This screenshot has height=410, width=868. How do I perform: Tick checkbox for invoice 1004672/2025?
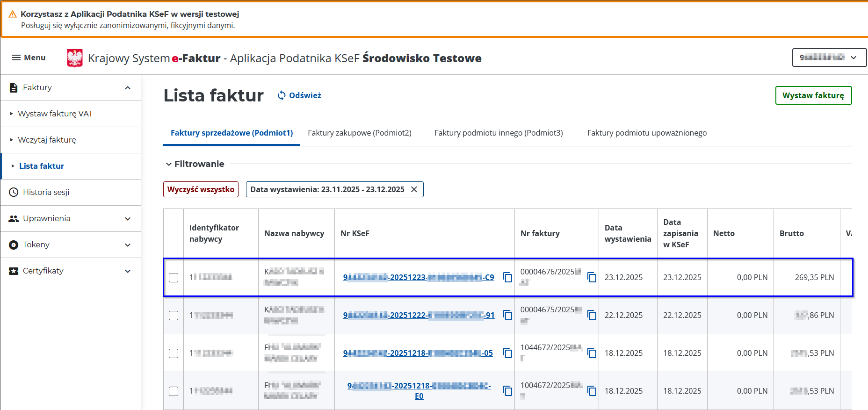tap(174, 391)
